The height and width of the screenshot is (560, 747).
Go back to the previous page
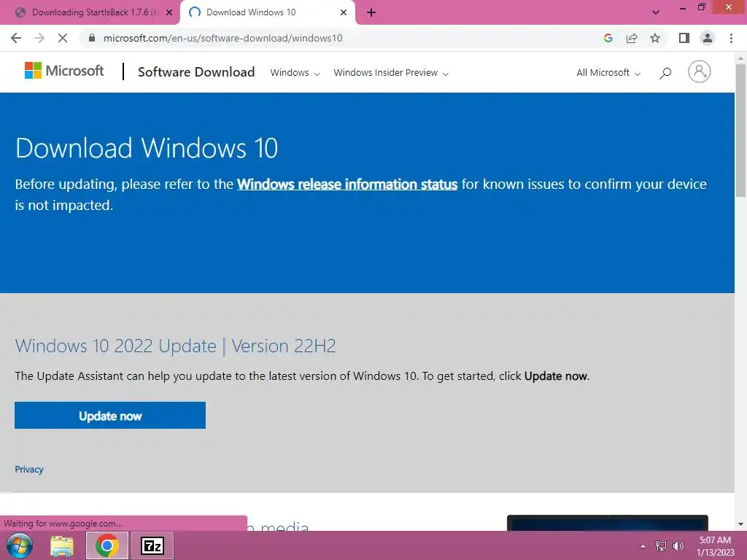[16, 38]
